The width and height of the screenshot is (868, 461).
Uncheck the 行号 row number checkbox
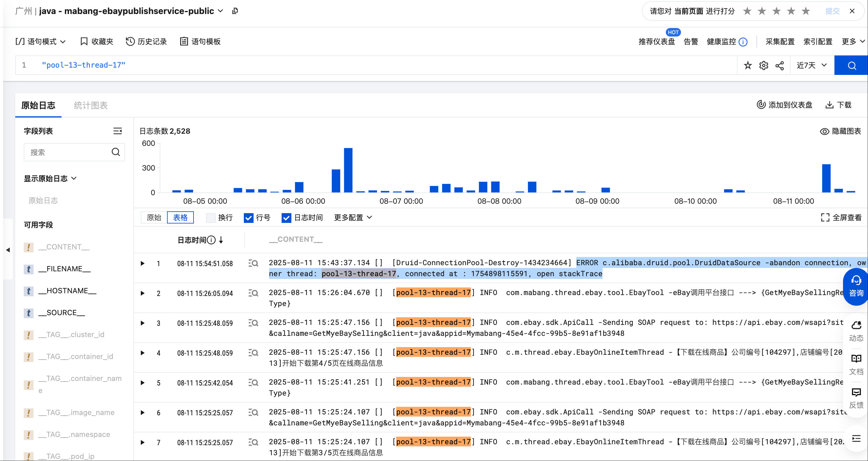(248, 217)
